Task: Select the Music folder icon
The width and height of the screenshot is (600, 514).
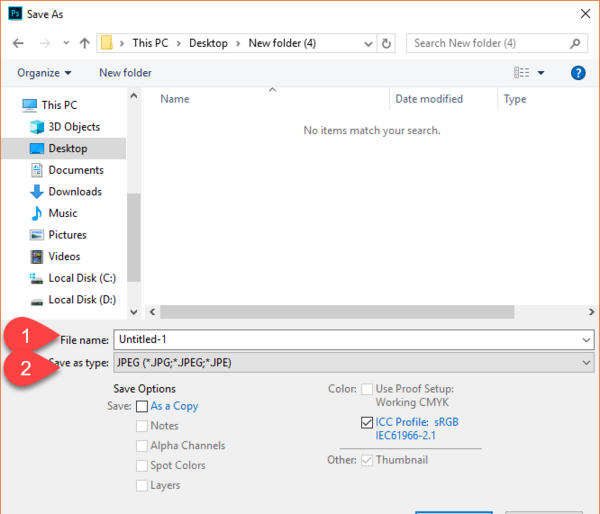Action: pos(37,213)
